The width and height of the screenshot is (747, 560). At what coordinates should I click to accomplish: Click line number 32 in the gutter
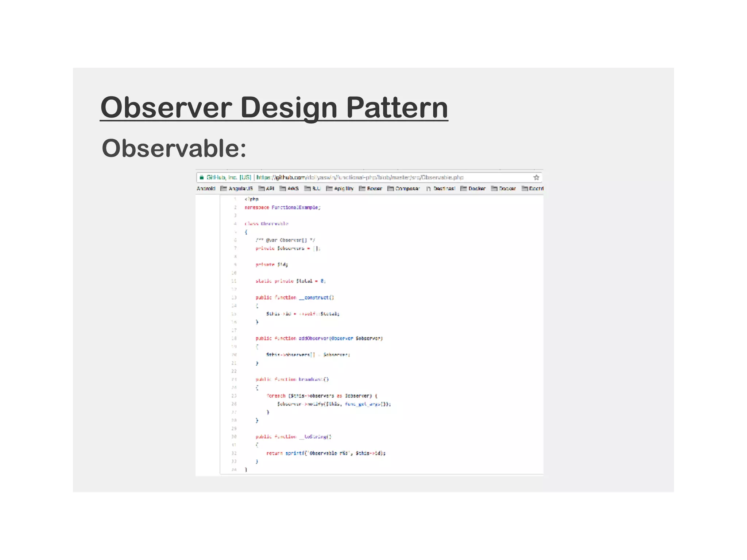pos(234,453)
